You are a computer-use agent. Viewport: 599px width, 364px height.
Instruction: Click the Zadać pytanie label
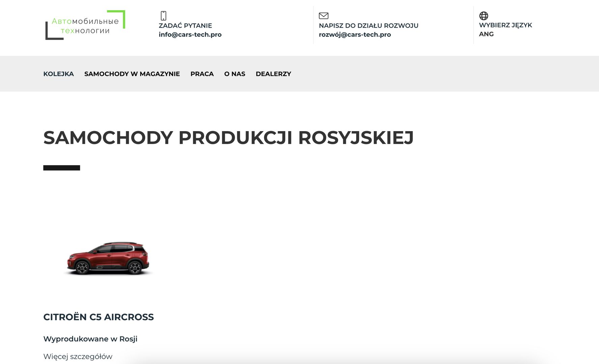pyautogui.click(x=186, y=26)
